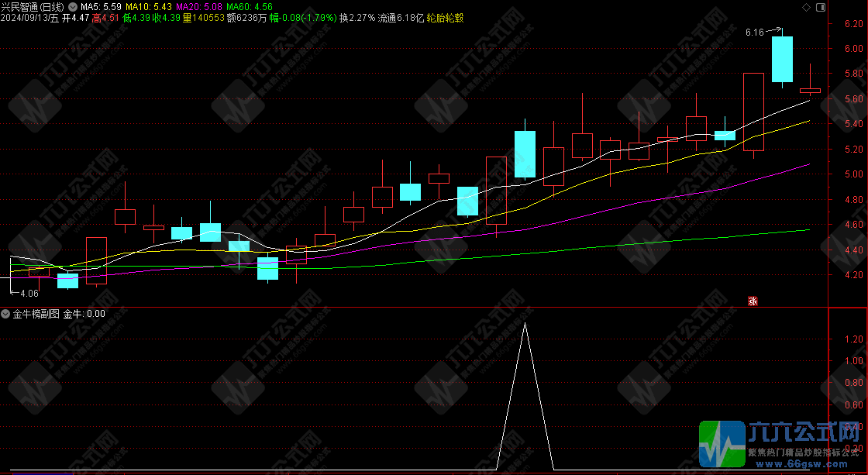Screen dimensions: 868x475
Task: Click the 轮胎轮毂 sector link
Action: (444, 18)
